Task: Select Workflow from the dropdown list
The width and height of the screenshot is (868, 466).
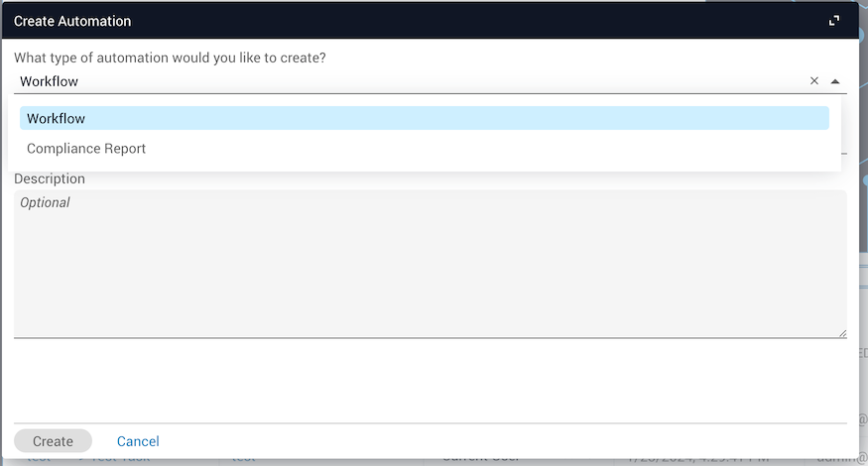Action: (424, 118)
